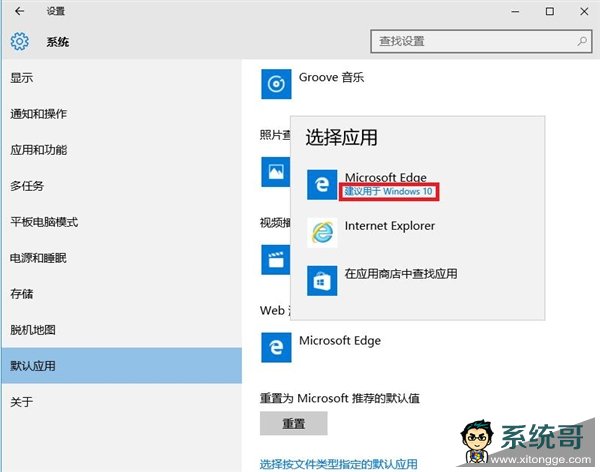Minimize the settings window

515,11
